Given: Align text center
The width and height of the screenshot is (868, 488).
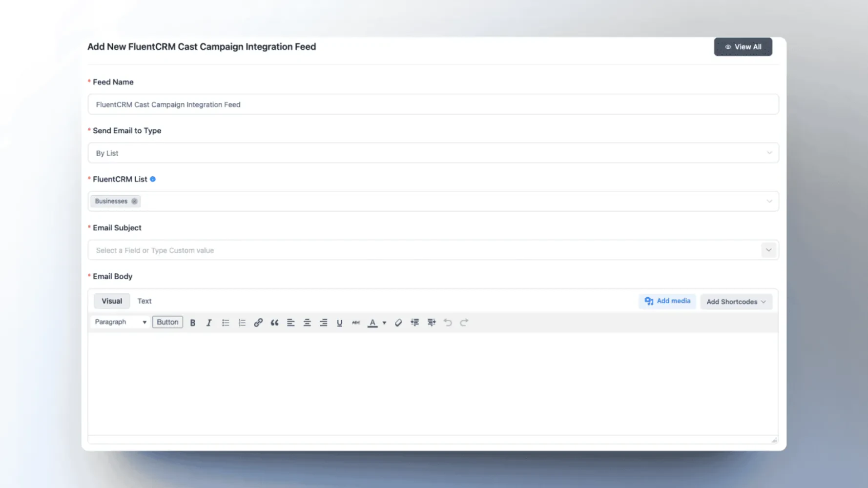Looking at the screenshot, I should coord(307,323).
